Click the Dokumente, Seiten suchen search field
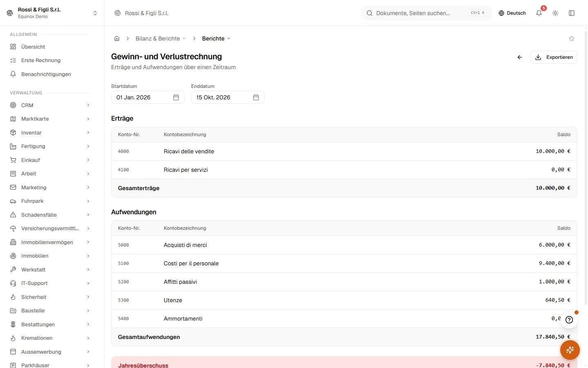Screen dimensions: 588x368 (427, 13)
